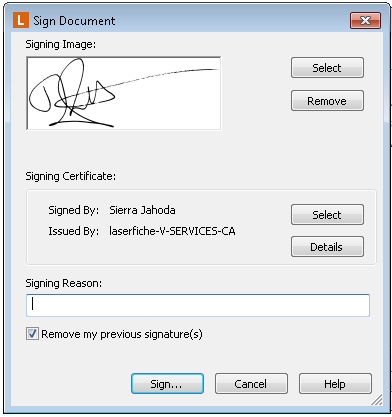Screen dimensions: 392x417
Task: Open certificate Details
Action: click(327, 247)
